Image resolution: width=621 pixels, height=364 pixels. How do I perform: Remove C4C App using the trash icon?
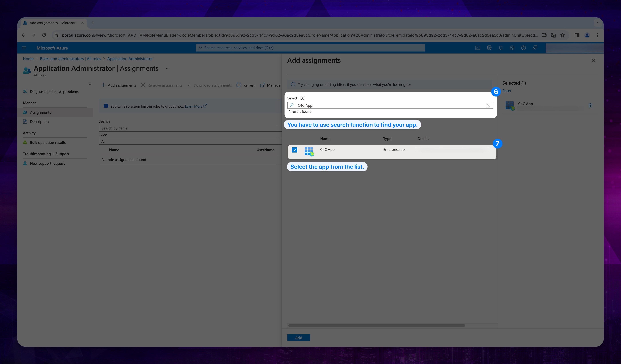pyautogui.click(x=590, y=106)
